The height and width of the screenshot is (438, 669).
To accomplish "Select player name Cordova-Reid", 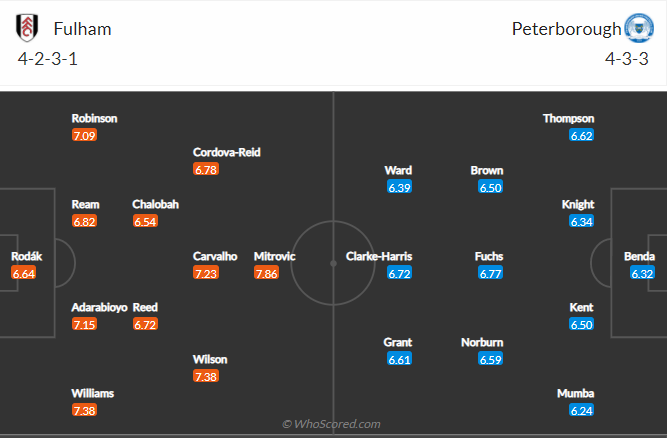I will (227, 152).
